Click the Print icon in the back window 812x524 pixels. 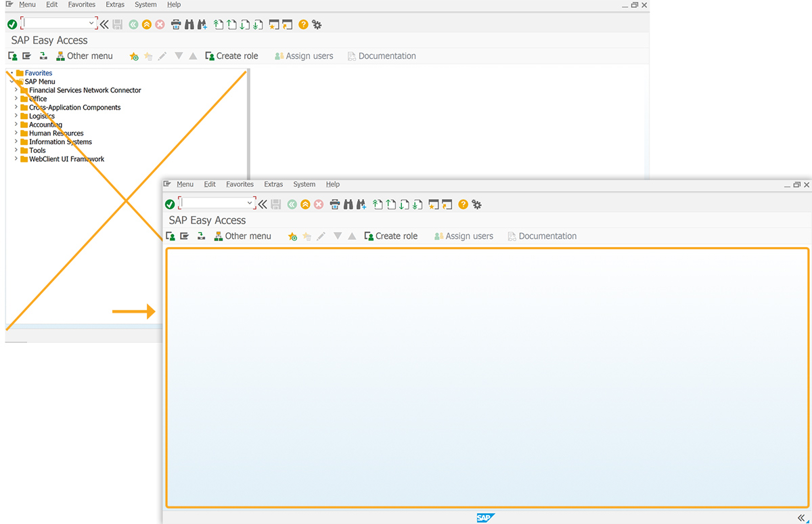click(x=176, y=24)
